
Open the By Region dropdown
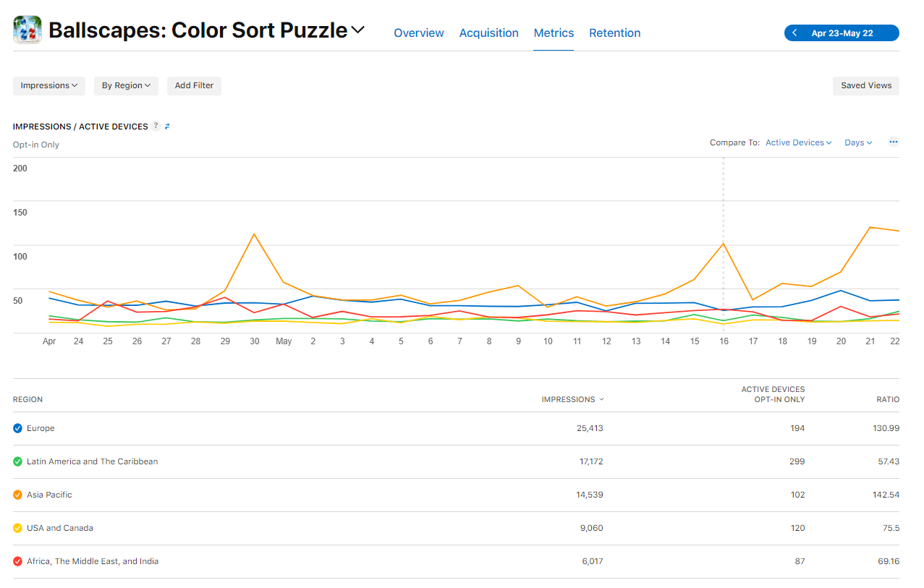[x=126, y=85]
